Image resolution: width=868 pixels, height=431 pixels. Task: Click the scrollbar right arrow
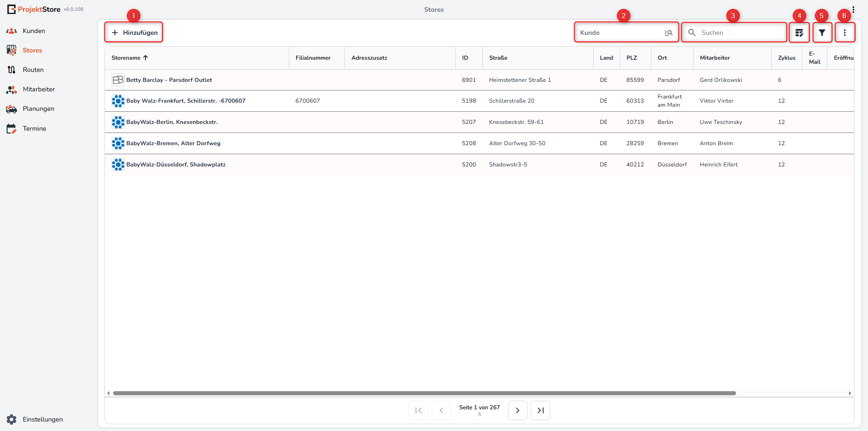coord(850,393)
